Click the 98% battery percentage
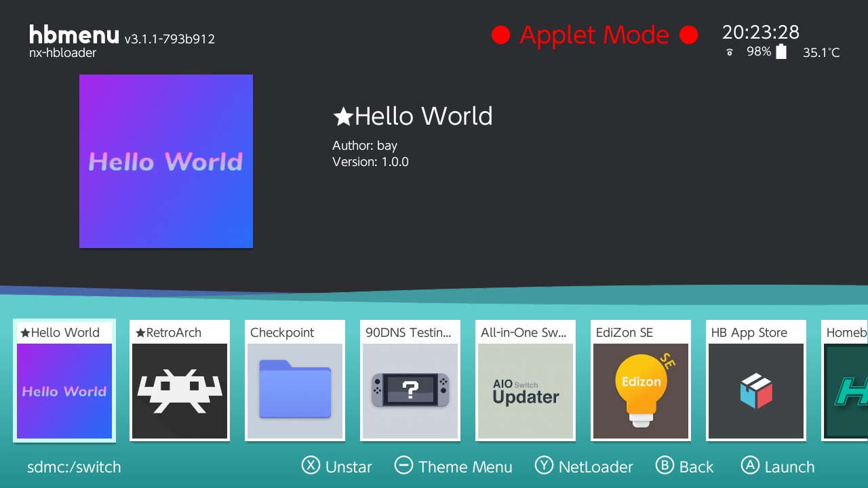Image resolution: width=868 pixels, height=488 pixels. (759, 52)
